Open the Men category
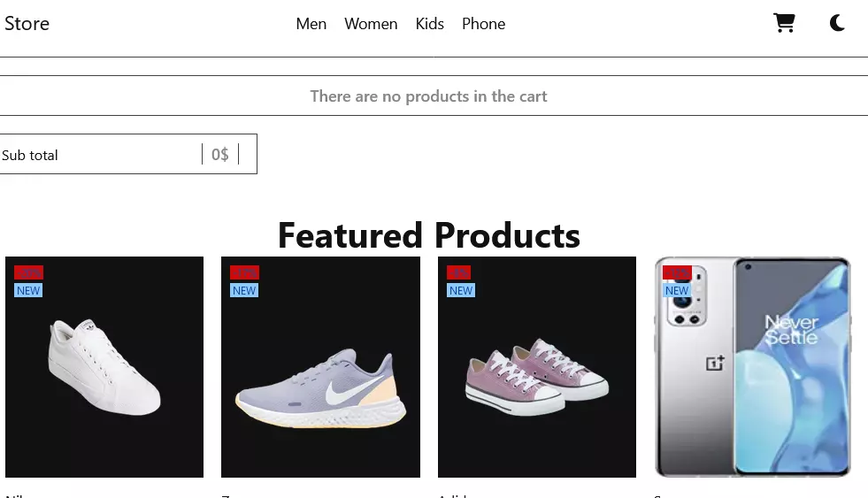This screenshot has width=868, height=498. [311, 24]
